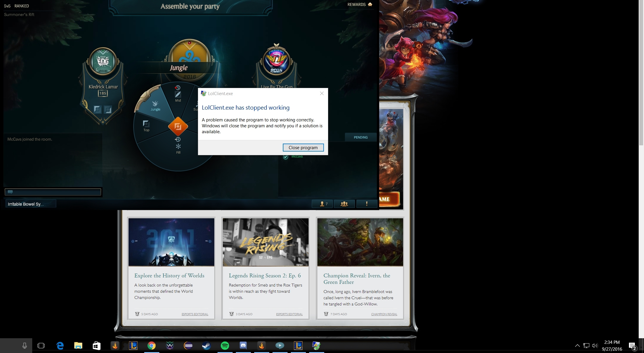This screenshot has height=353, width=644.
Task: Click the League of Legends icon beside Chrome
Action: pos(133,345)
